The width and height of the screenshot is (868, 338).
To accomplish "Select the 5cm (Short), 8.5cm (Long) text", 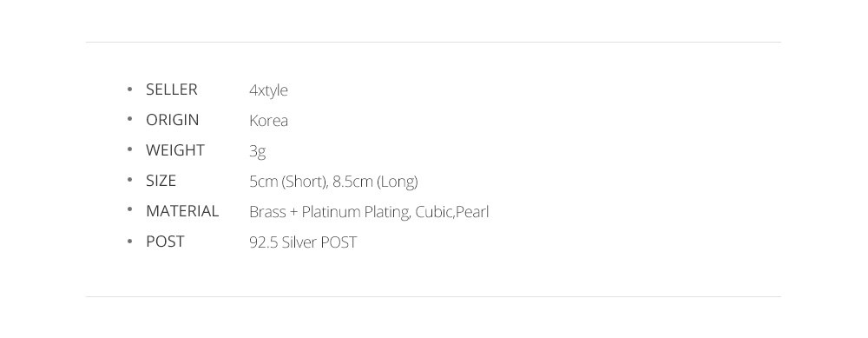I will point(334,182).
